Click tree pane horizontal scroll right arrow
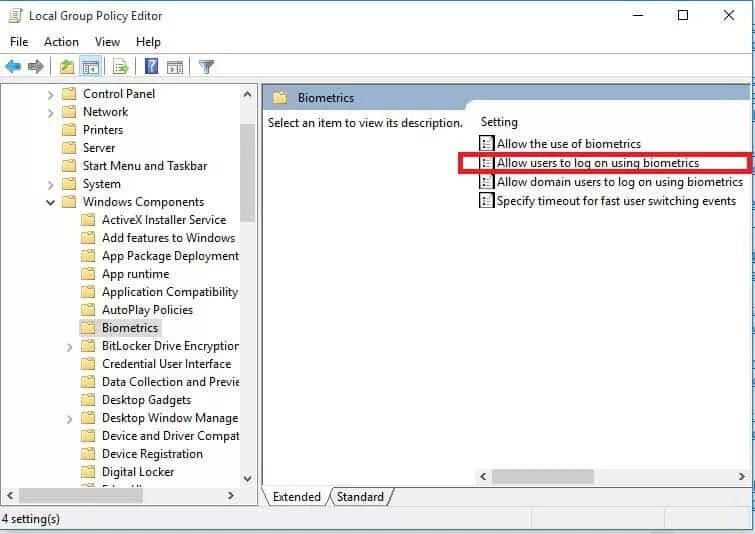Image resolution: width=755 pixels, height=534 pixels. [231, 495]
